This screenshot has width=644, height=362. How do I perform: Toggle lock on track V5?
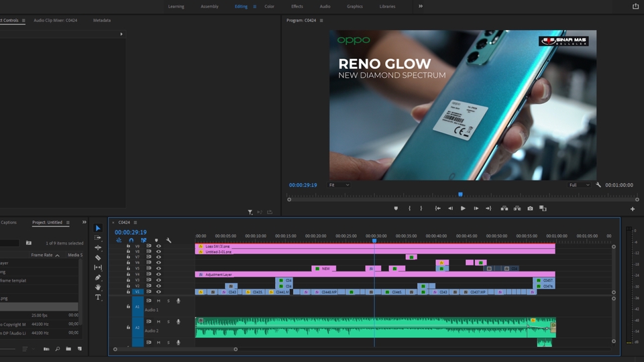[x=128, y=268]
